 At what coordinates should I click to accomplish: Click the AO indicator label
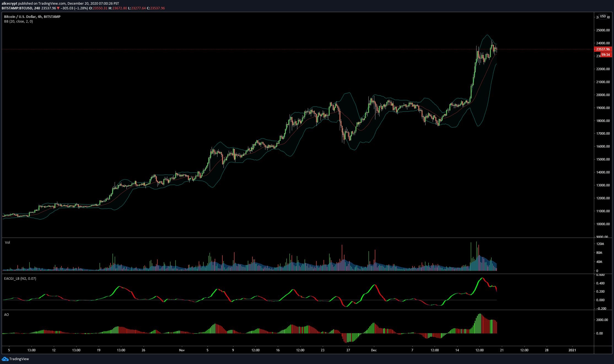6,314
